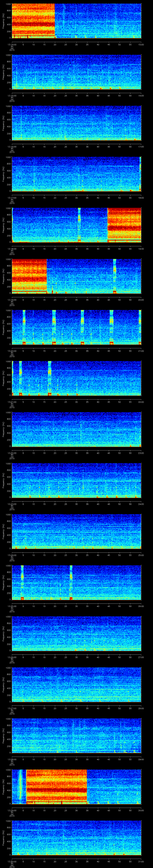The image size is (153, 868).
Task: Click the 13:18:00 start time label
Action: point(12,249)
